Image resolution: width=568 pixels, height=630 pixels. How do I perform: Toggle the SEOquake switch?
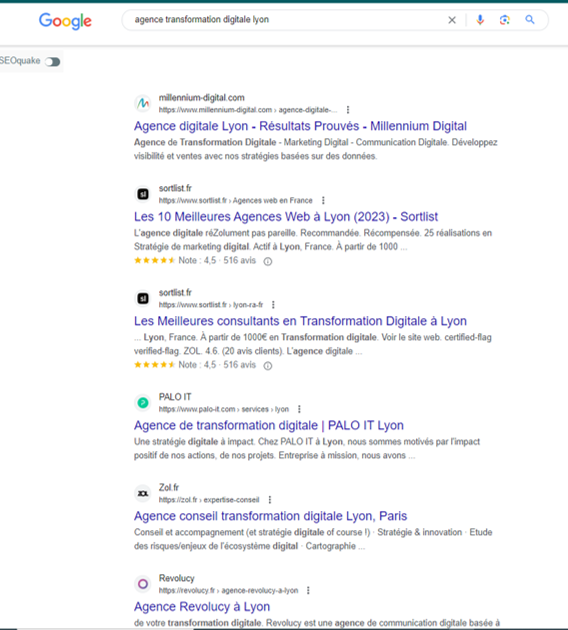52,61
